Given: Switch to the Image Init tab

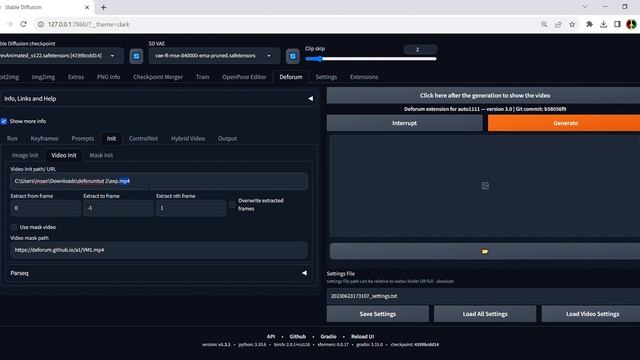Looking at the screenshot, I should [x=25, y=155].
